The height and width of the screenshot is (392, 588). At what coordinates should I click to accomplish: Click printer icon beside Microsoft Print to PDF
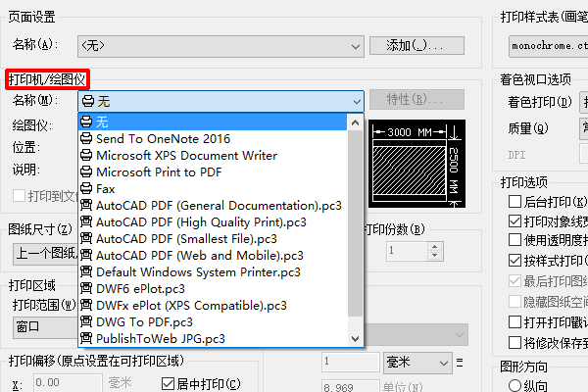[x=86, y=171]
